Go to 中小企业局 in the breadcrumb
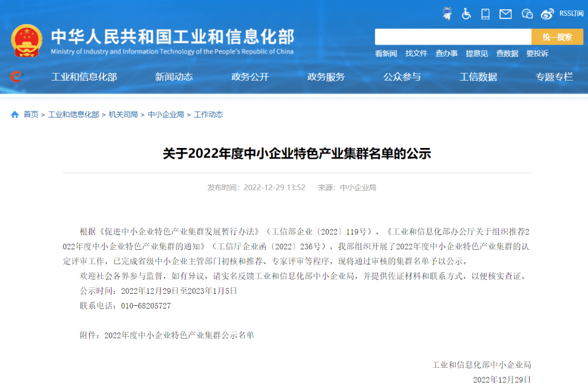Screen dimensions: 588x389 tap(166, 114)
